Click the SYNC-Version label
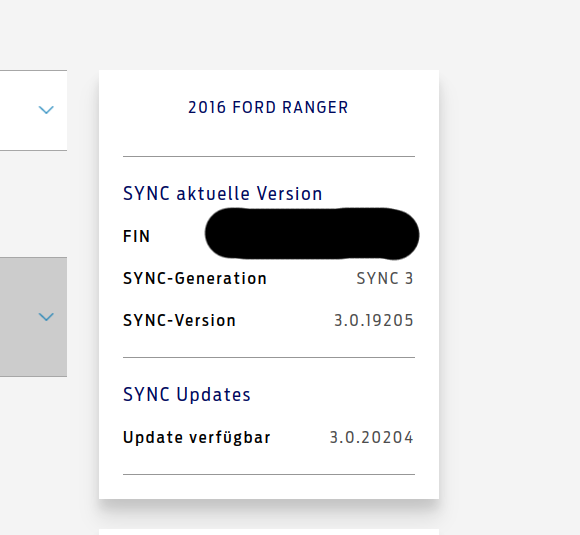Viewport: 580px width, 535px height. pyautogui.click(x=179, y=320)
